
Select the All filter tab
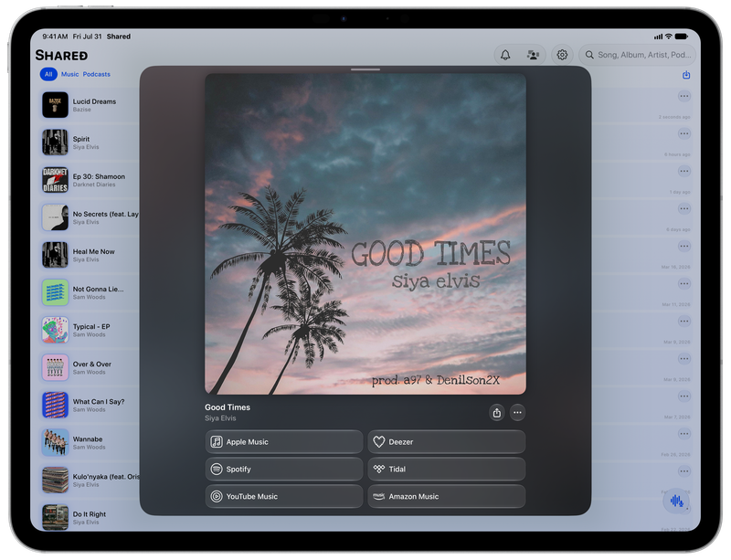[x=48, y=74]
